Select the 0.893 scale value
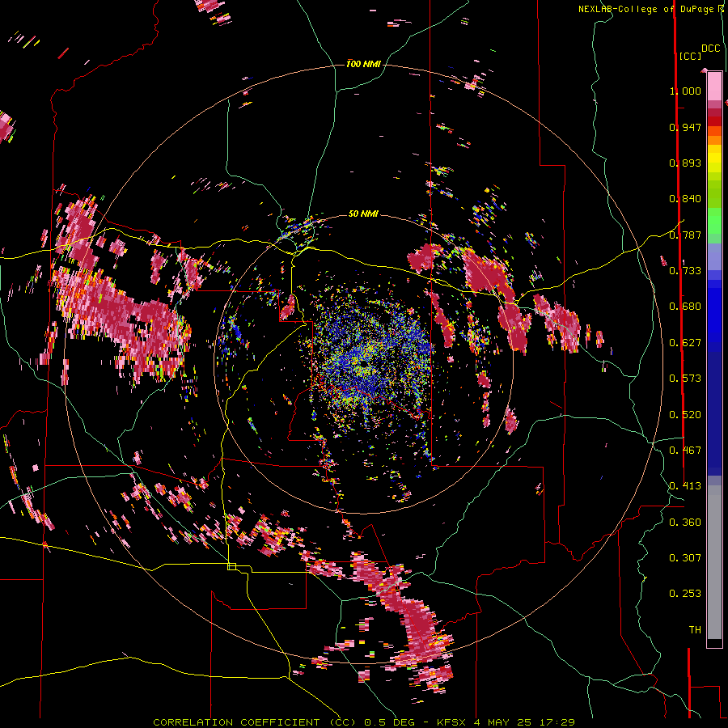728x728 pixels. (685, 163)
